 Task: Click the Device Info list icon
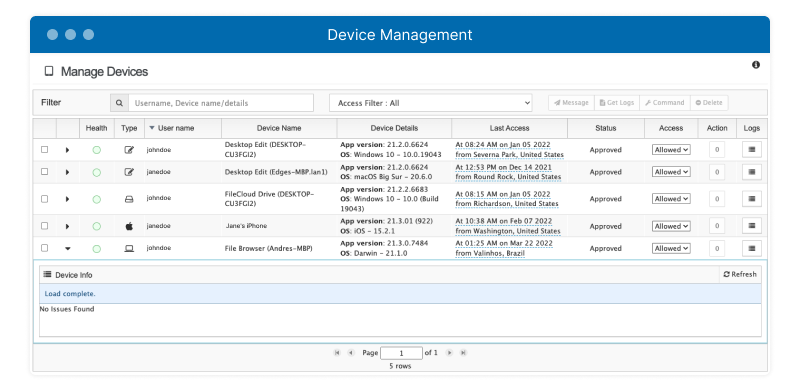tap(47, 274)
